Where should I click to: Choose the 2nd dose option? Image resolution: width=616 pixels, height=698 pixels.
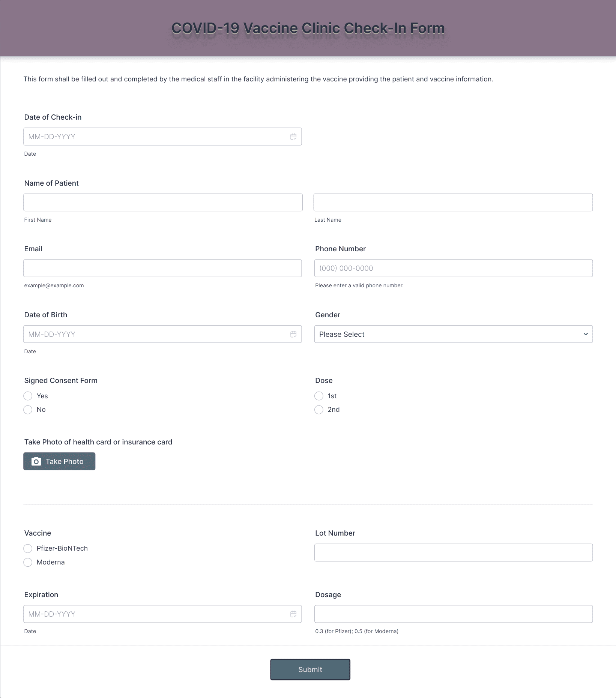(319, 410)
